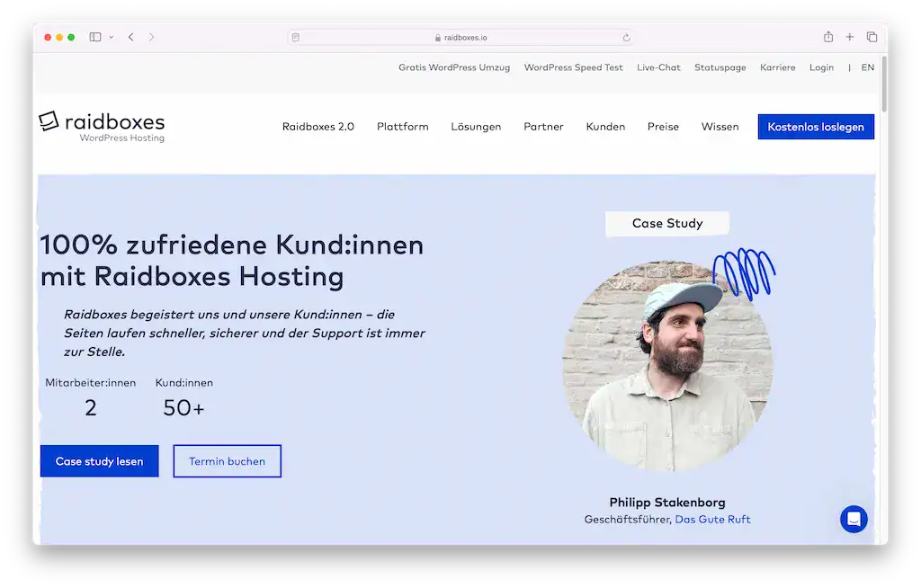
Task: Click the Raidboxes logo
Action: click(x=102, y=126)
